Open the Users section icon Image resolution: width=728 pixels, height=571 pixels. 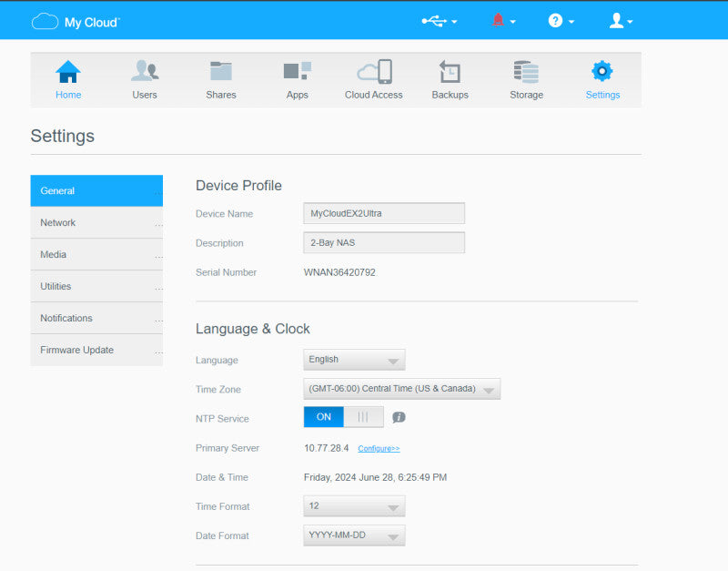(145, 71)
